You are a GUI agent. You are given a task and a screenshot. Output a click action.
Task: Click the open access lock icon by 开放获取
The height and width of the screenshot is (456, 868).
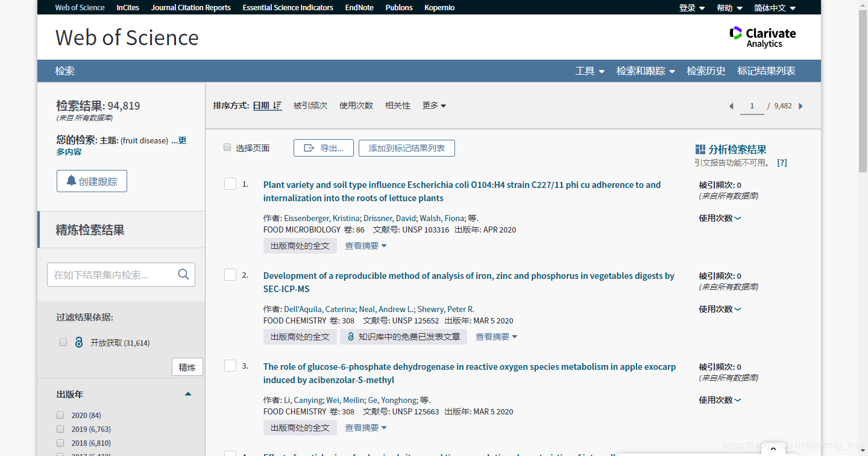tap(79, 342)
